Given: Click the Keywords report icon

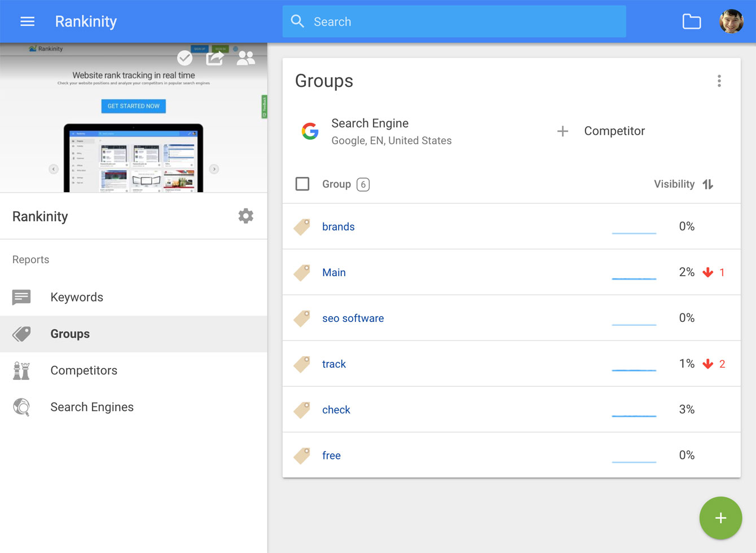Looking at the screenshot, I should point(21,297).
